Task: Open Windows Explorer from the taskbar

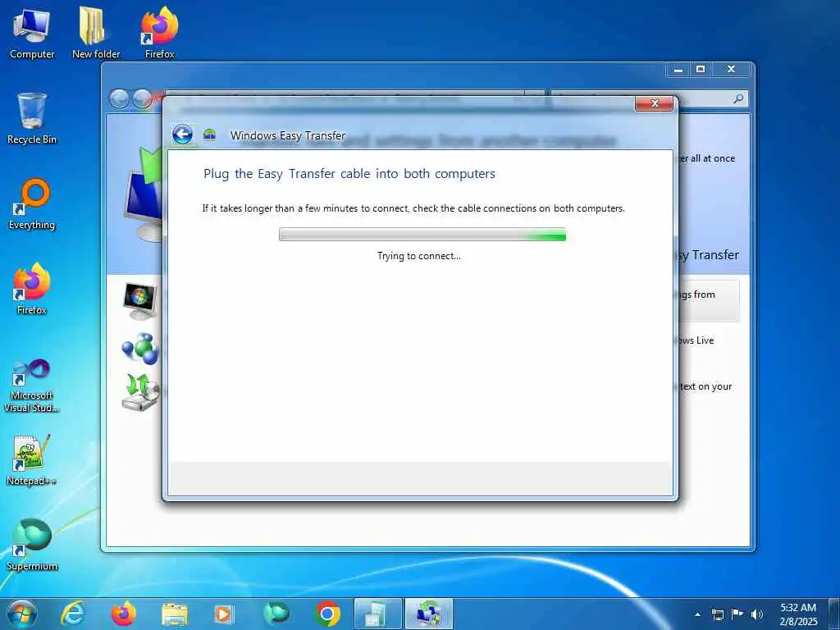Action: (x=174, y=614)
